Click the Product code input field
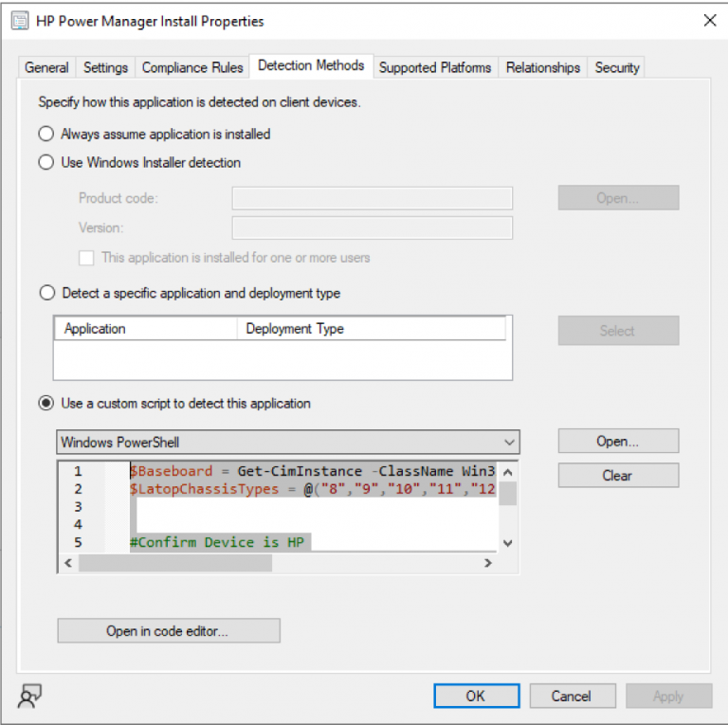Viewport: 728px width, 725px height. (373, 198)
